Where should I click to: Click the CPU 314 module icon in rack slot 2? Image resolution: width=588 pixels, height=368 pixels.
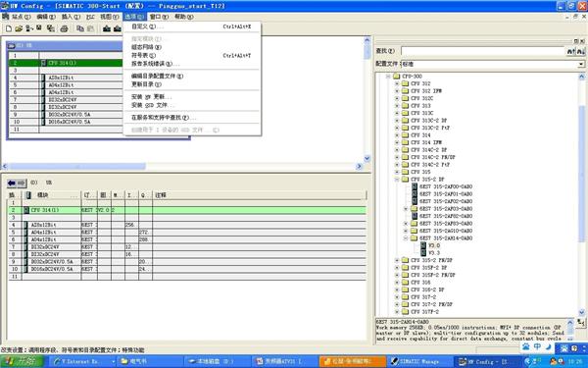coord(44,63)
